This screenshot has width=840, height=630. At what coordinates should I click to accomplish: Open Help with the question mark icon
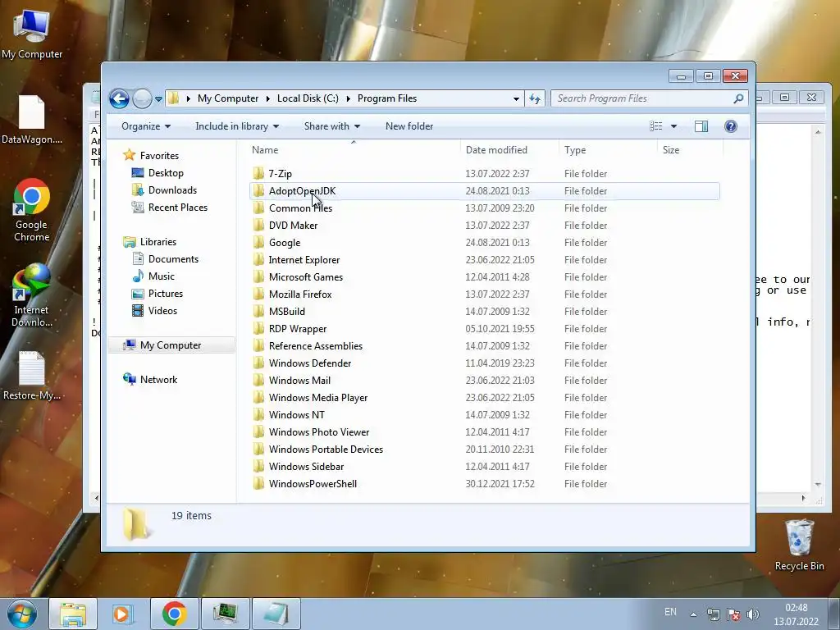(730, 126)
